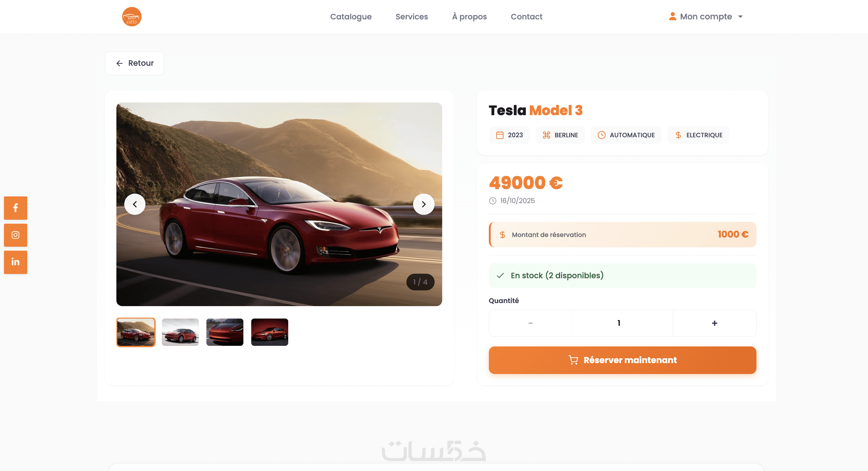Open the Instagram social icon
Viewport: 868px width, 471px height.
pos(15,235)
